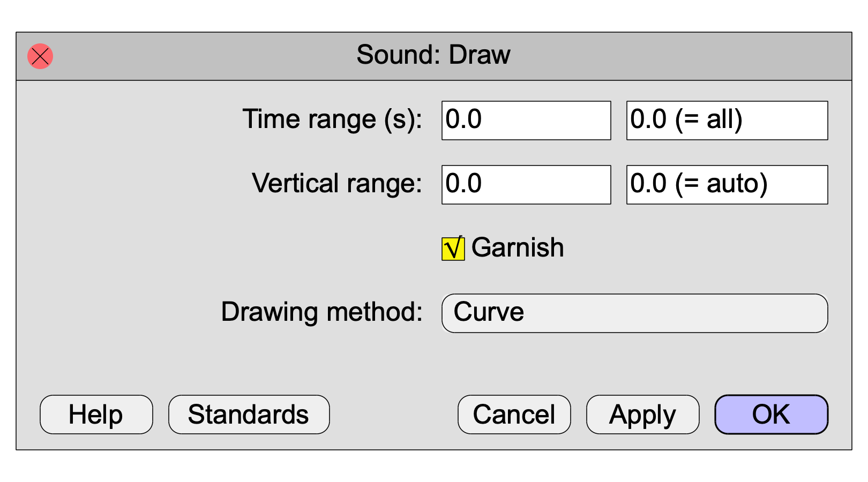The image size is (868, 482).
Task: Click the word Curve in the method menu
Action: 489,312
